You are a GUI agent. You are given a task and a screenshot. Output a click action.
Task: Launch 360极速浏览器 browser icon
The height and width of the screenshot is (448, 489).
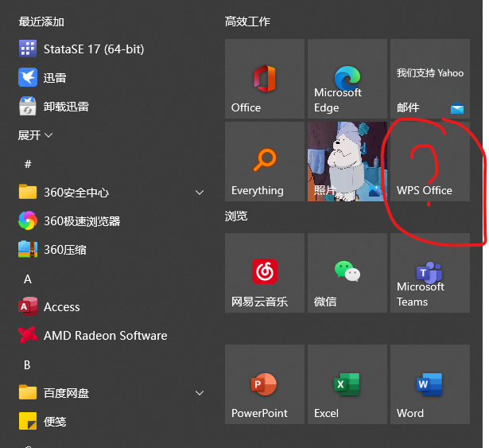point(28,220)
